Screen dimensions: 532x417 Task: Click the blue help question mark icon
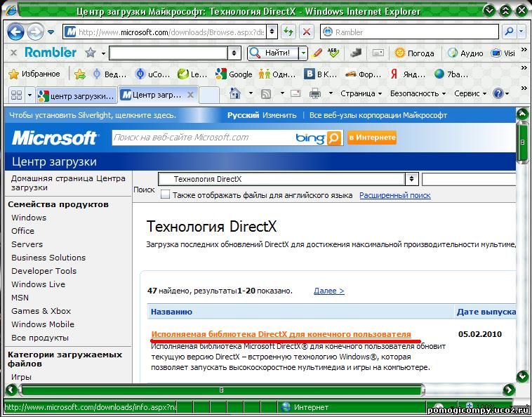[x=498, y=93]
